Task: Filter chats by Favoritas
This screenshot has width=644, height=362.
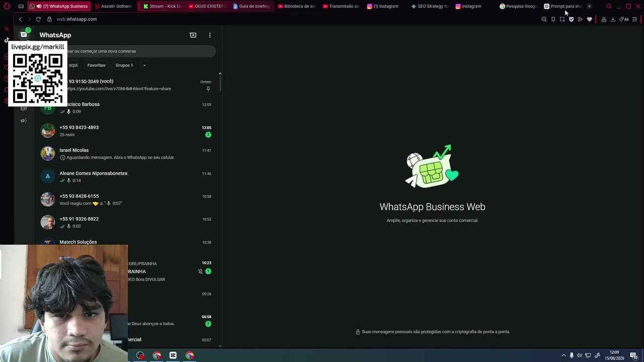Action: point(96,65)
